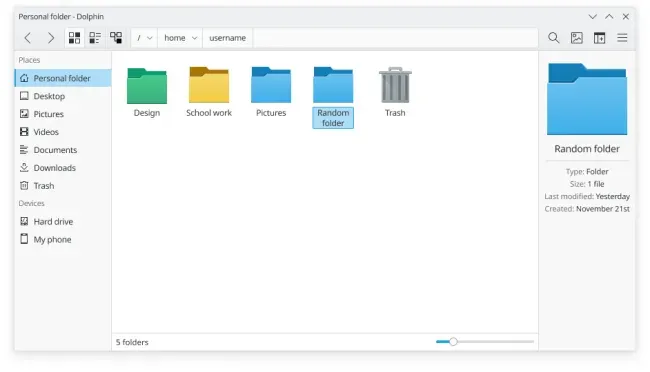The image size is (650, 372).
Task: Open the search magnifier icon
Action: pos(553,38)
